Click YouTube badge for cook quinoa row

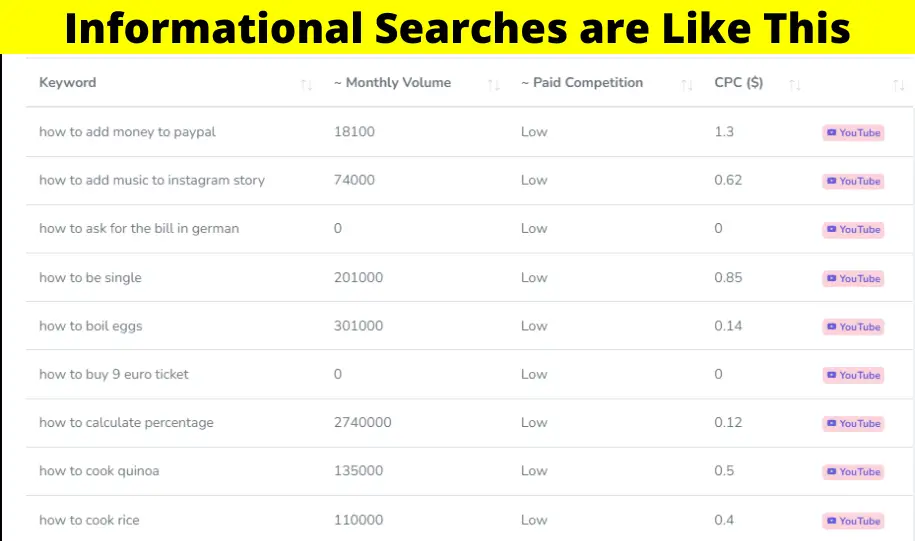[x=853, y=472]
